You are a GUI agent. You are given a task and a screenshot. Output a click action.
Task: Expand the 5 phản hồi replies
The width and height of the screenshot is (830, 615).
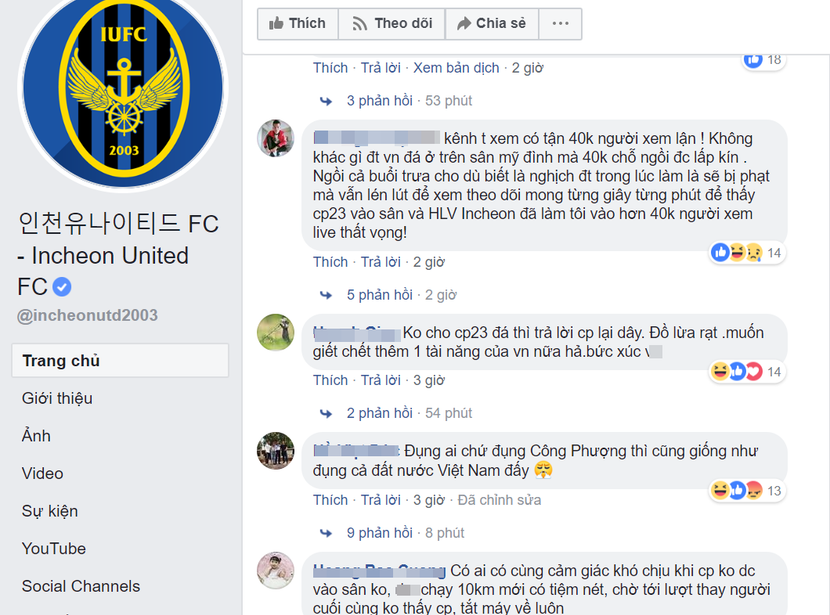pos(379,295)
